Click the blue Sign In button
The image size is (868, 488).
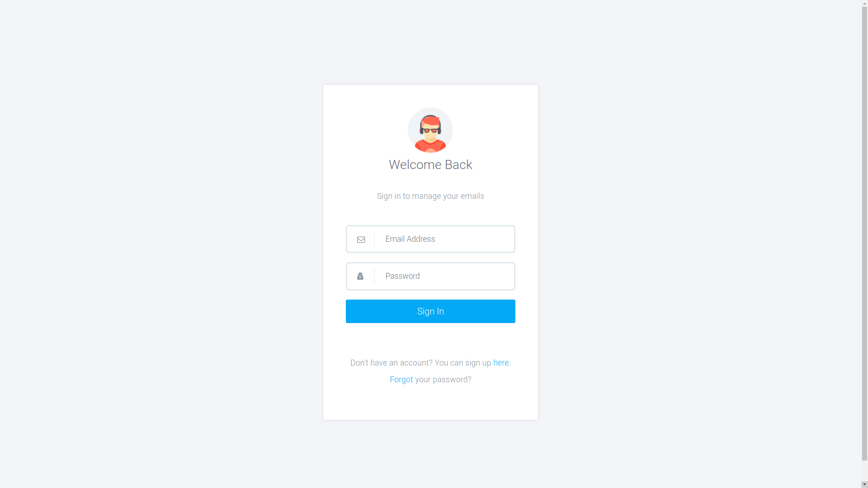430,311
